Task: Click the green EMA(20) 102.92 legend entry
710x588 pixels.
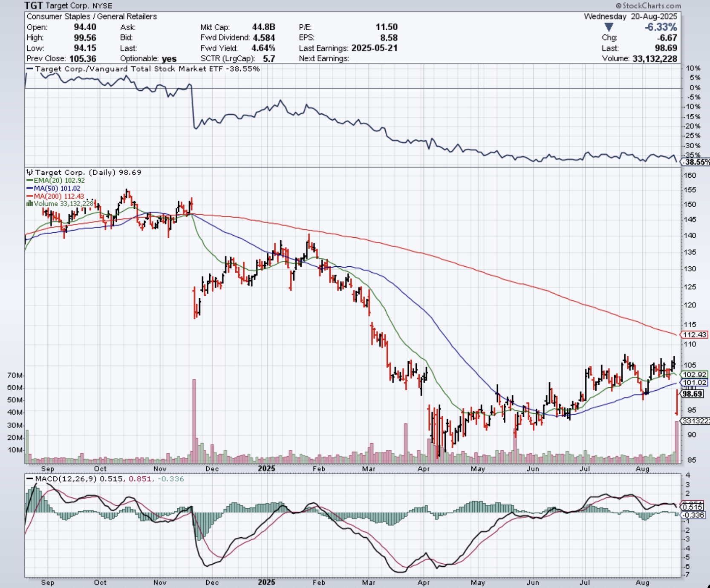Action: click(55, 180)
